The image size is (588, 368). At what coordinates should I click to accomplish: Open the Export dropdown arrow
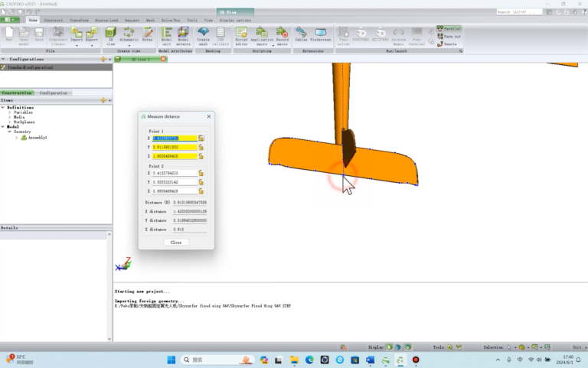coord(92,45)
